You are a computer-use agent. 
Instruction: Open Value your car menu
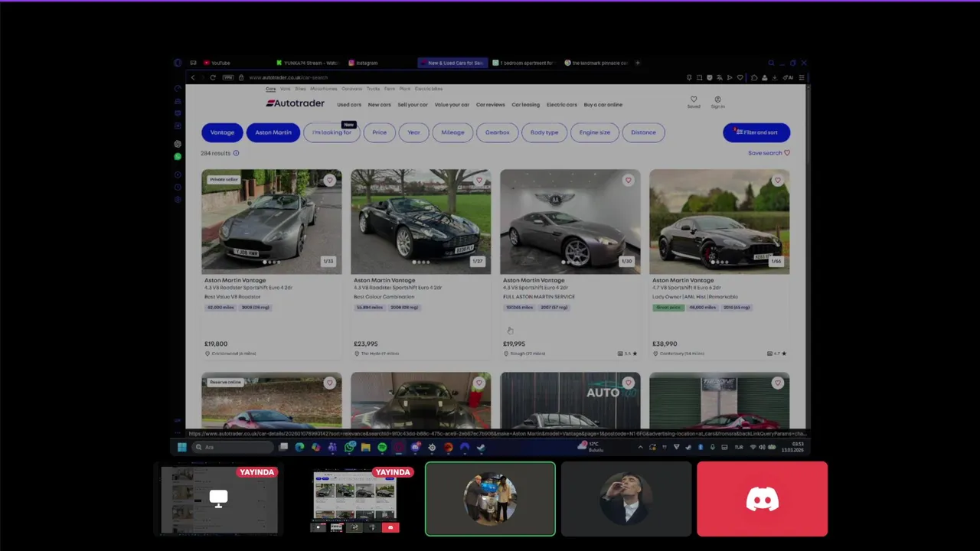click(452, 105)
